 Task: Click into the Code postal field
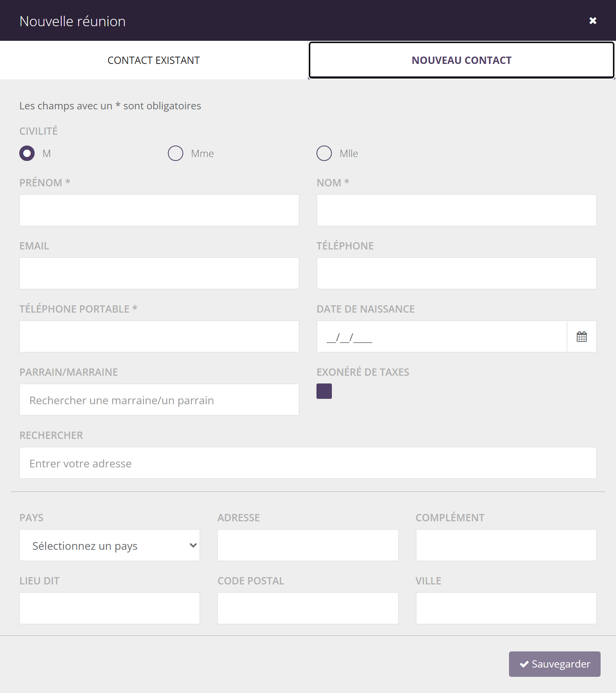coord(308,608)
